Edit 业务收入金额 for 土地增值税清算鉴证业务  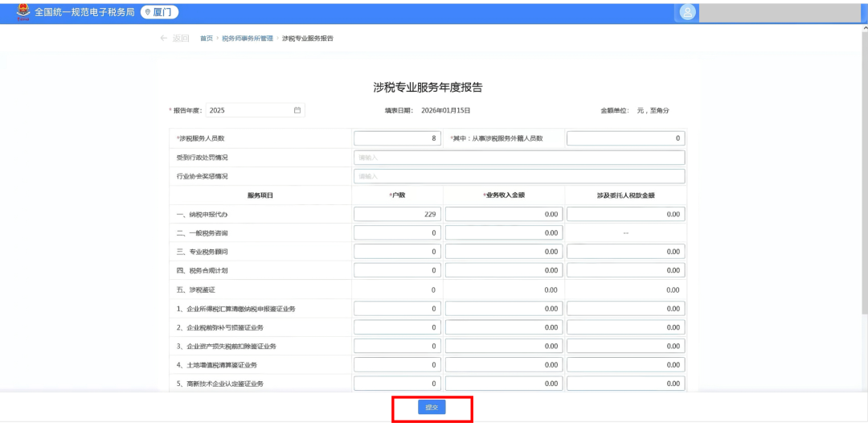point(504,365)
